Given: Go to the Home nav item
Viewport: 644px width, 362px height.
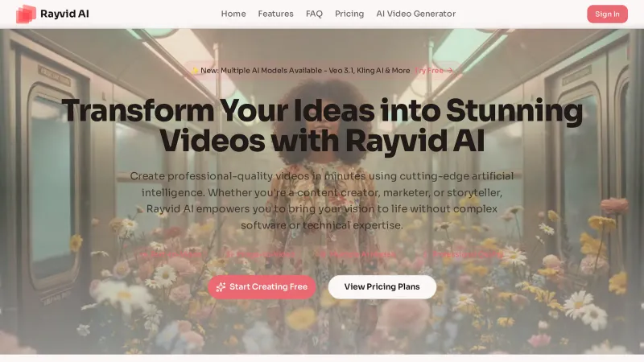Looking at the screenshot, I should click(x=233, y=14).
